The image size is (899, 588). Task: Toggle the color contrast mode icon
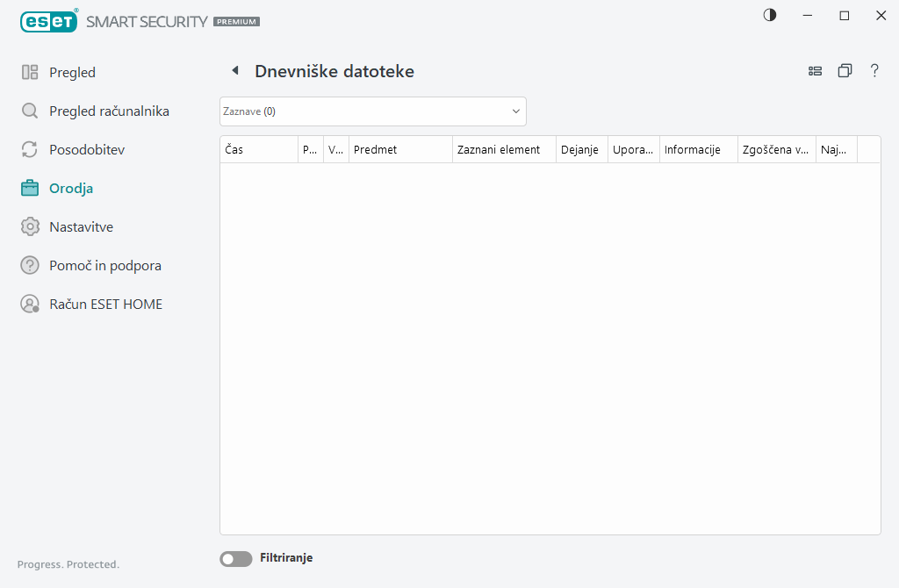(x=770, y=16)
